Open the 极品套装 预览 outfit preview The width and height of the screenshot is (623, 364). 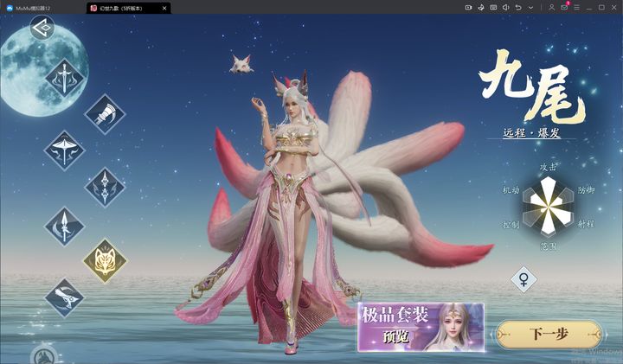click(x=420, y=327)
